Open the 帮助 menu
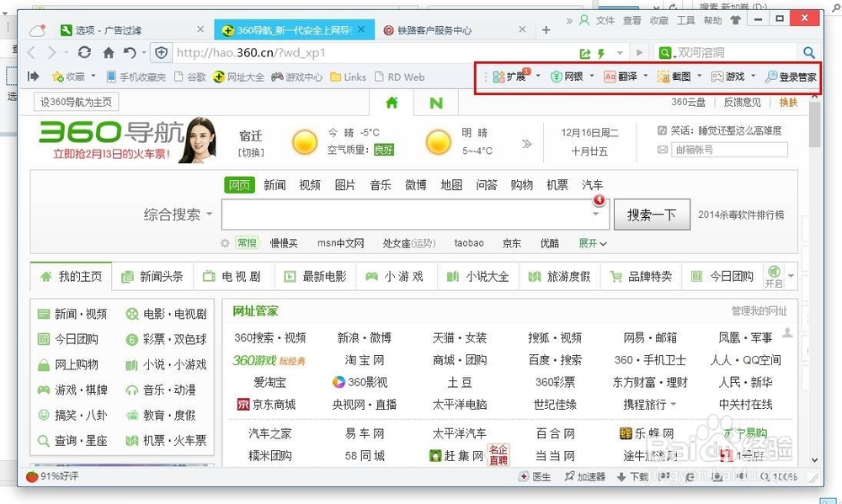Screen dimensions: 842x504 point(712,20)
